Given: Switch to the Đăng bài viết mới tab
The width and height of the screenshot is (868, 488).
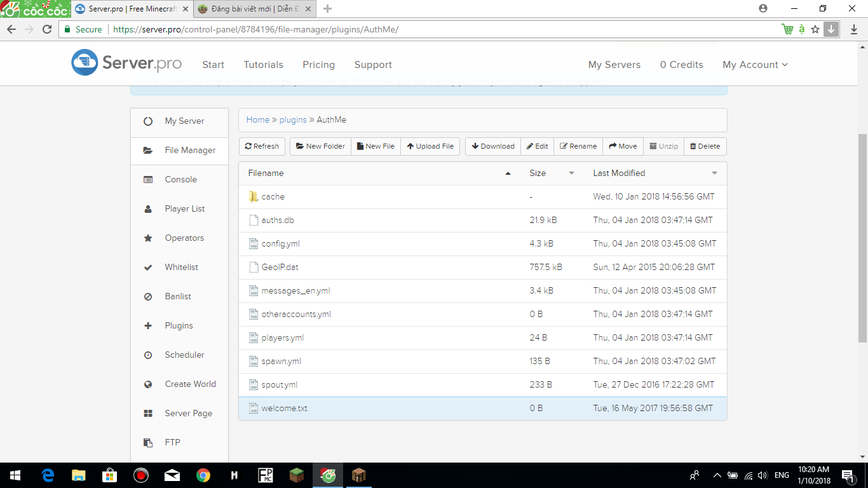Looking at the screenshot, I should pos(254,9).
